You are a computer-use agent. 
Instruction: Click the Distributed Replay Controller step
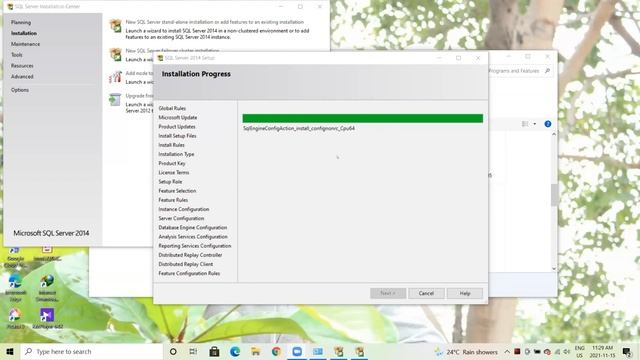(x=190, y=255)
